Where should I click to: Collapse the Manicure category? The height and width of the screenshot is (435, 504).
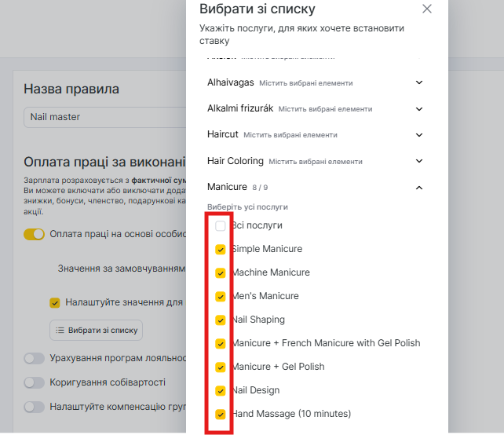(418, 188)
